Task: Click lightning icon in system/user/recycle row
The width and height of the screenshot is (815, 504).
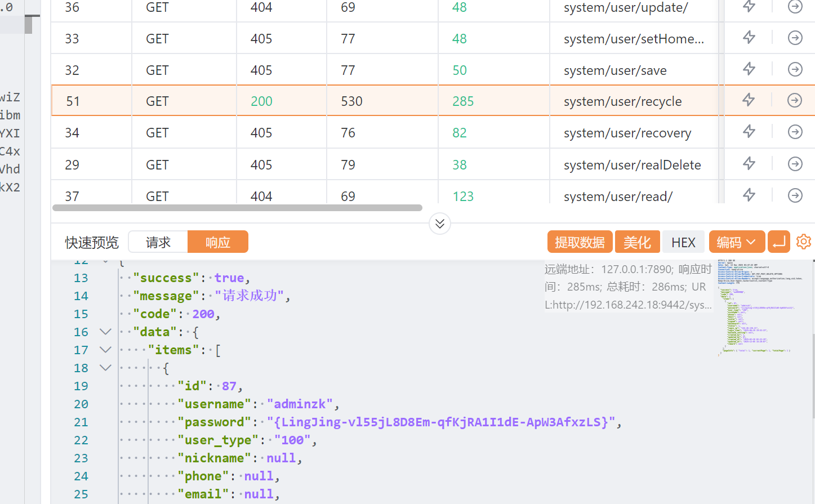Action: point(749,100)
